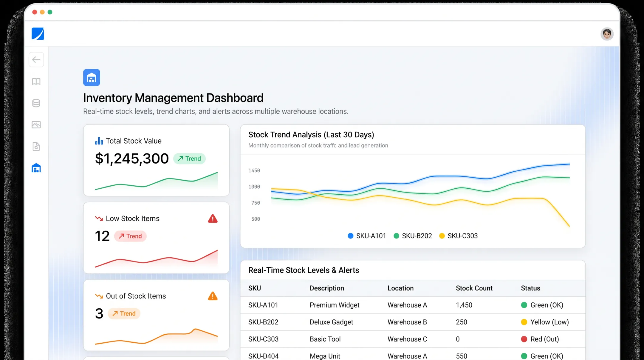Image resolution: width=644 pixels, height=360 pixels.
Task: Open the image gallery sidebar icon
Action: [36, 125]
